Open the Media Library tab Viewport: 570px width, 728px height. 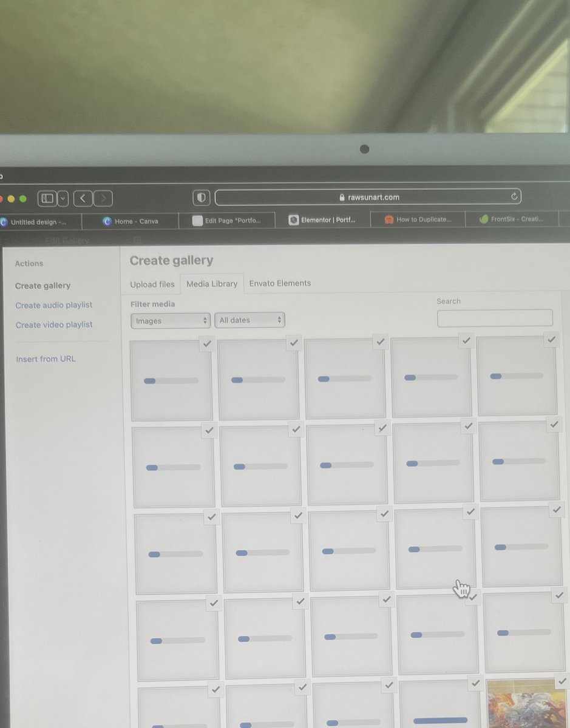pyautogui.click(x=212, y=284)
